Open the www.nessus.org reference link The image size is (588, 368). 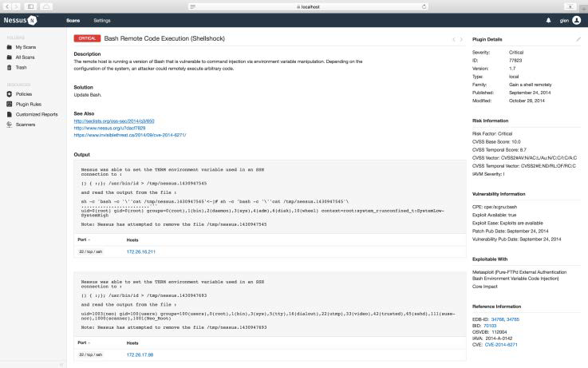[x=109, y=128]
